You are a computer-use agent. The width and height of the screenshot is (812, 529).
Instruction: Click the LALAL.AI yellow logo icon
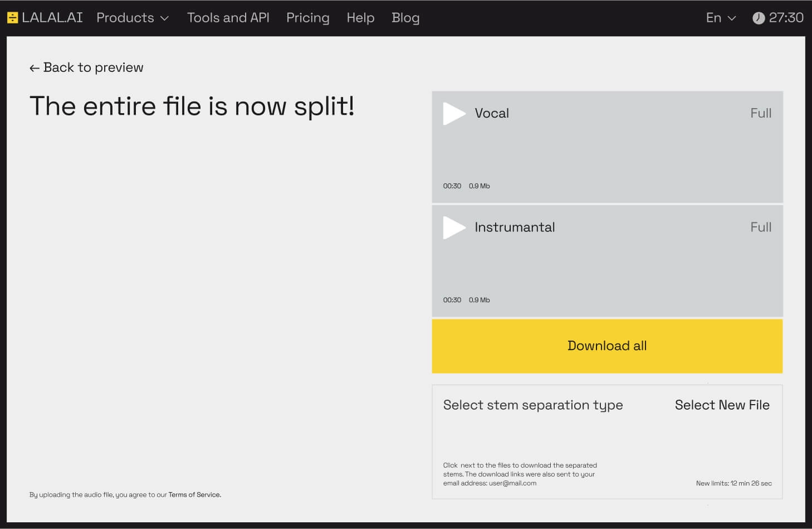click(12, 18)
